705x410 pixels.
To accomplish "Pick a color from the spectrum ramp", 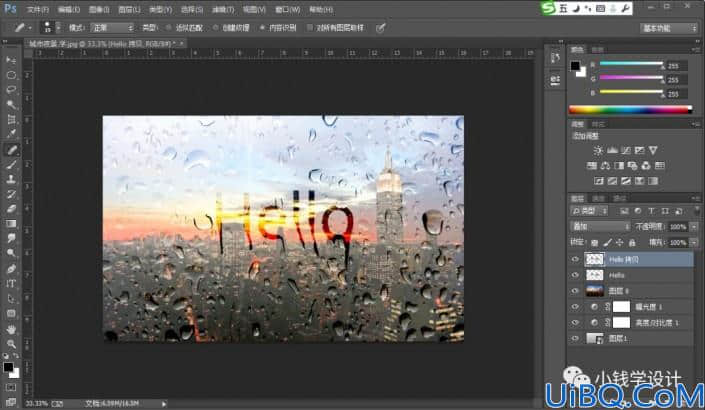I will 630,109.
